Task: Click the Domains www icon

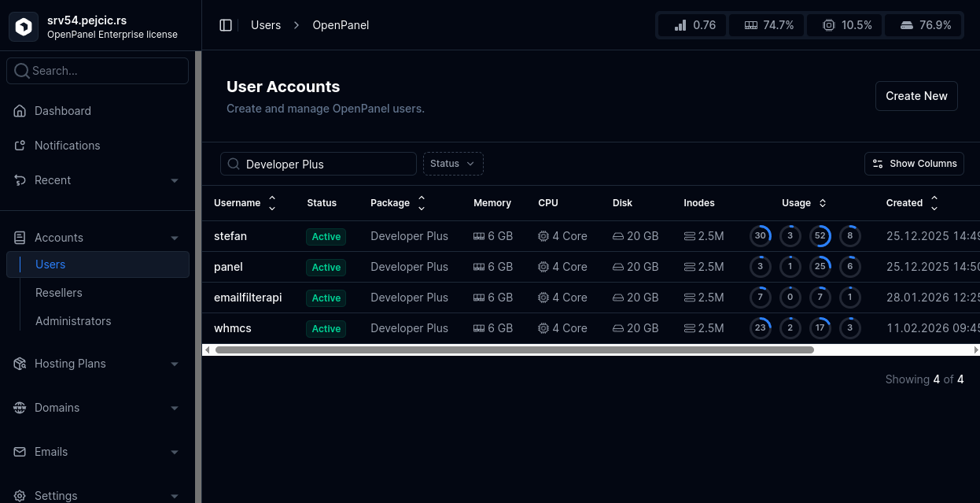Action: [x=20, y=408]
